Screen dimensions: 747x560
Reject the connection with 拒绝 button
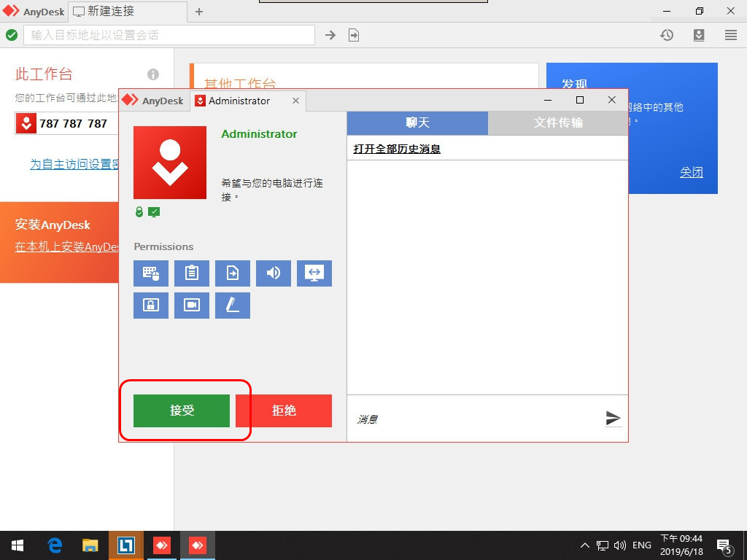[284, 411]
